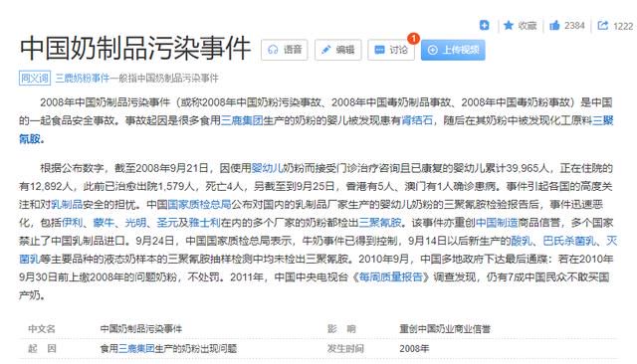Viewport: 637px width, 364px height.
Task: Open the 国家质检总局 link
Action: point(199,204)
